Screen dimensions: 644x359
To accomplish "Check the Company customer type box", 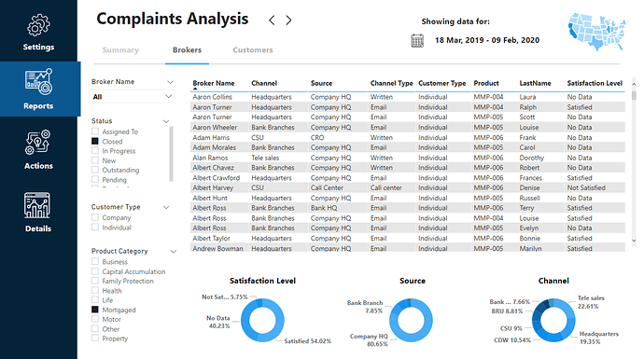I will pos(95,217).
